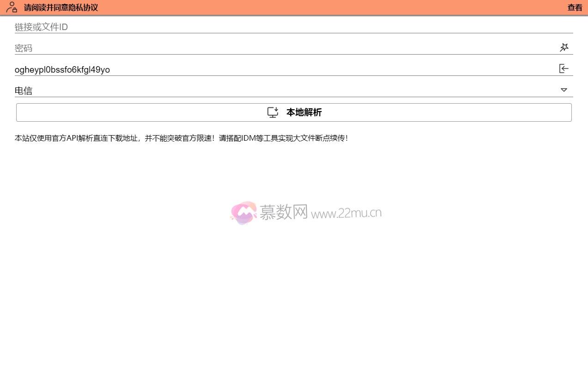Click the 电信 label text
The image size is (588, 379).
pyautogui.click(x=24, y=91)
